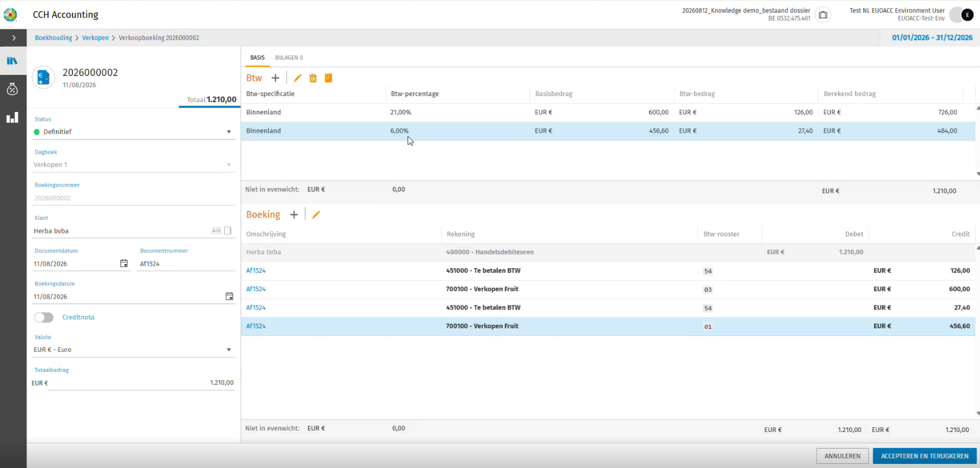Open the Documentdatum calendar picker
This screenshot has height=468, width=980.
(x=124, y=263)
